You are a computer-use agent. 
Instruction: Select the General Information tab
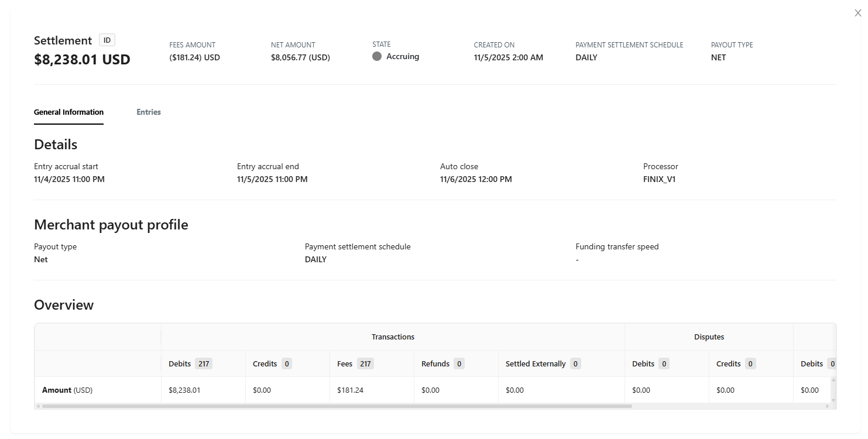[x=68, y=112]
